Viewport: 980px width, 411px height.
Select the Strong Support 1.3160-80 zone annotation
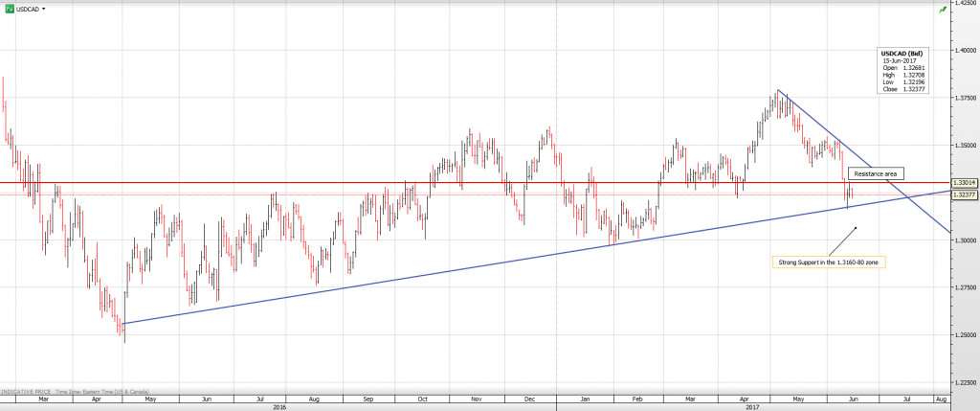(829, 261)
